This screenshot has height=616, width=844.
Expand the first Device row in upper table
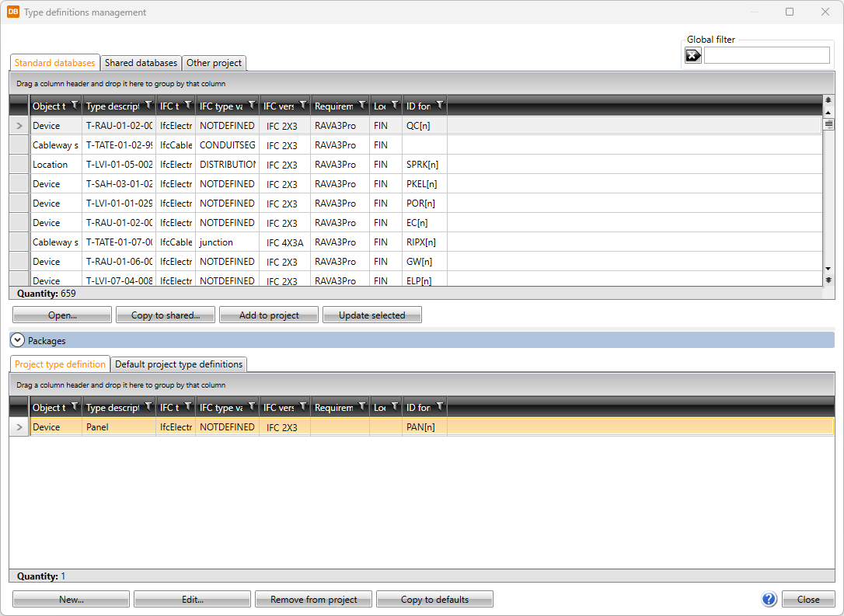(x=19, y=125)
